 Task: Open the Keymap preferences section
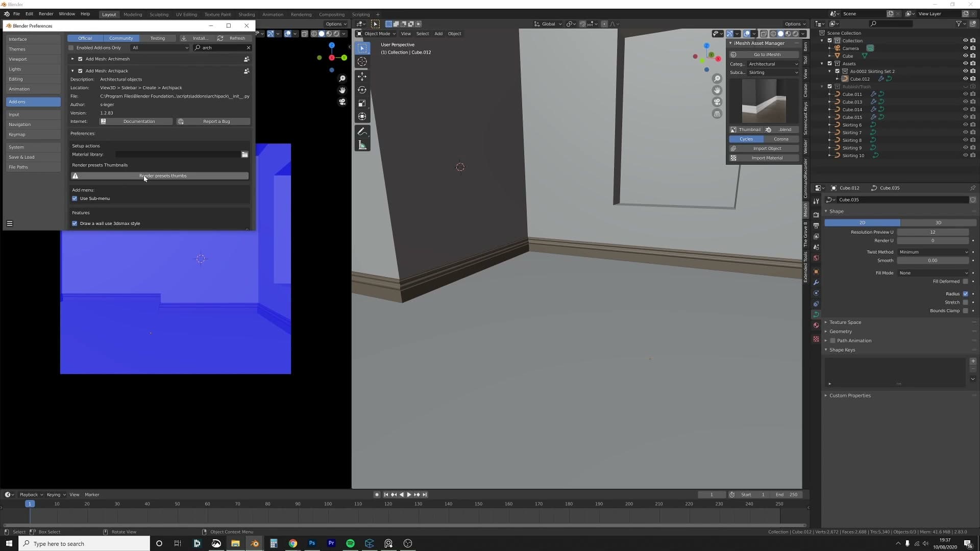tap(33, 135)
